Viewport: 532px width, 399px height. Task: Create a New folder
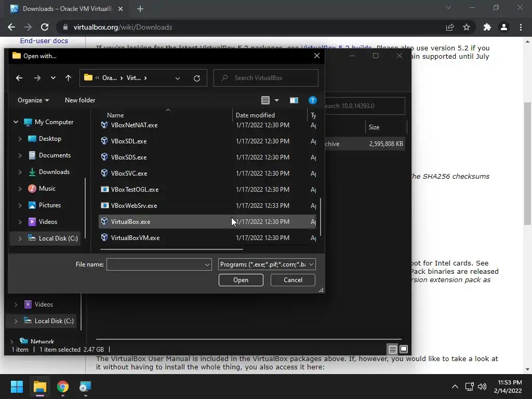click(x=80, y=100)
